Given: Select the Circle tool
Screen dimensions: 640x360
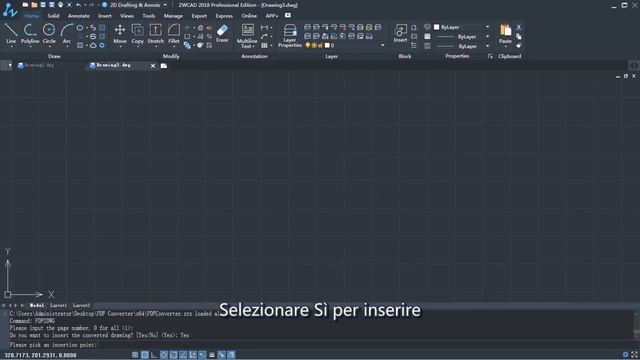Looking at the screenshot, I should [x=49, y=33].
